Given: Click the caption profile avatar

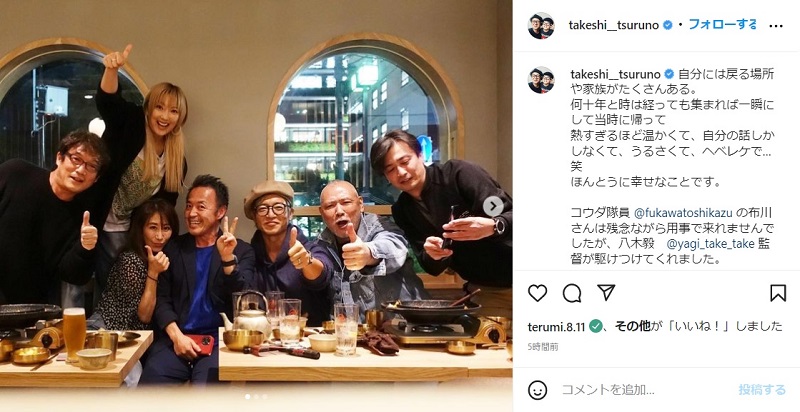Looking at the screenshot, I should tap(541, 80).
